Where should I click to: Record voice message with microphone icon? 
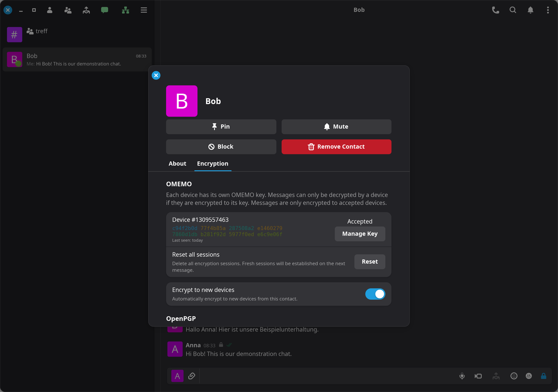pos(462,376)
